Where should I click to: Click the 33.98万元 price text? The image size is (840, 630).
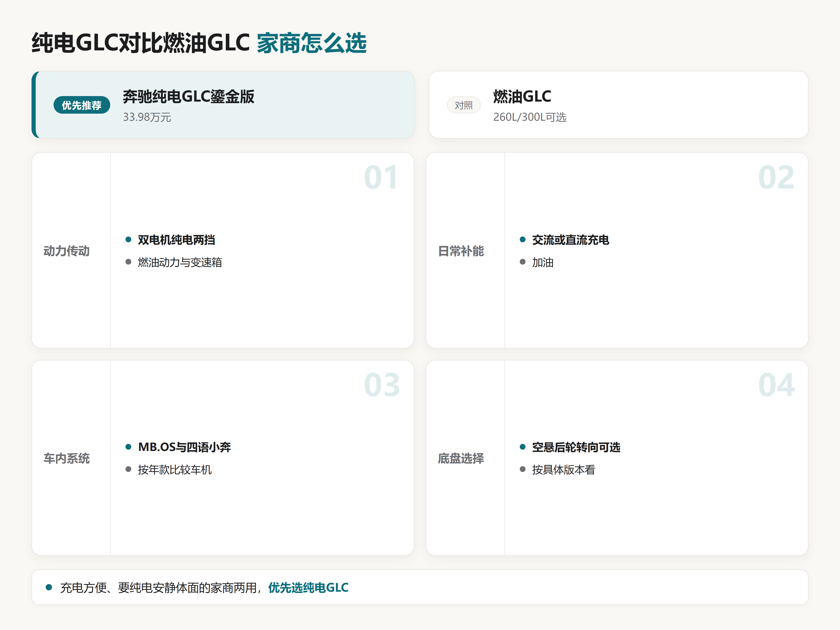click(147, 117)
